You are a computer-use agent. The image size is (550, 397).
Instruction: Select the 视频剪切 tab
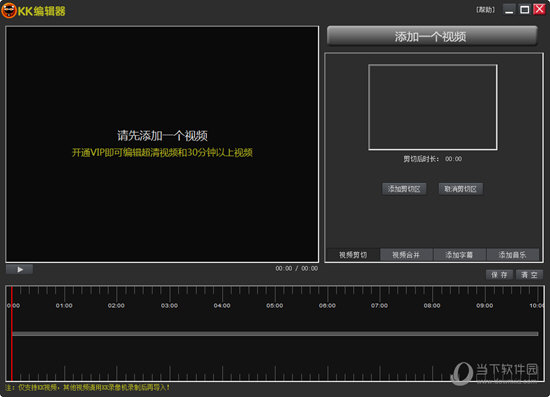pyautogui.click(x=353, y=255)
